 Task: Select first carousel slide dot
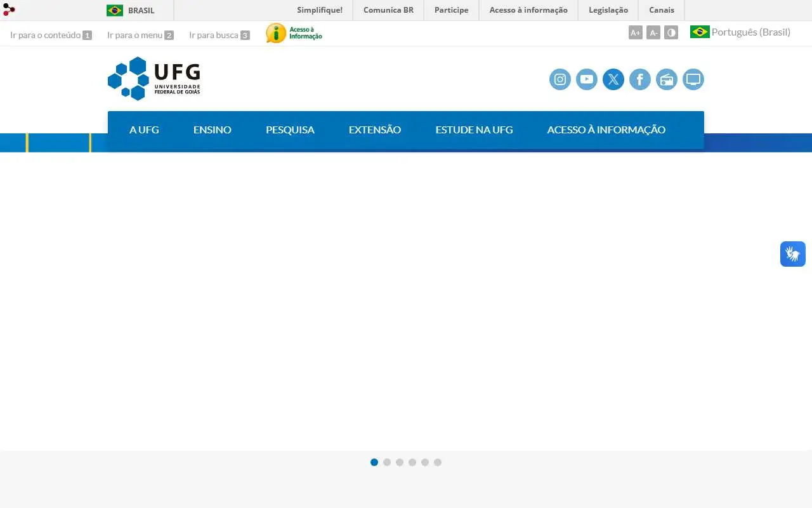[374, 462]
